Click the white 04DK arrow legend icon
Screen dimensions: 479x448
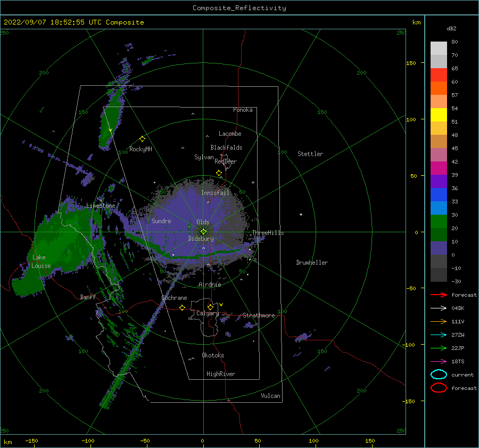tap(439, 308)
